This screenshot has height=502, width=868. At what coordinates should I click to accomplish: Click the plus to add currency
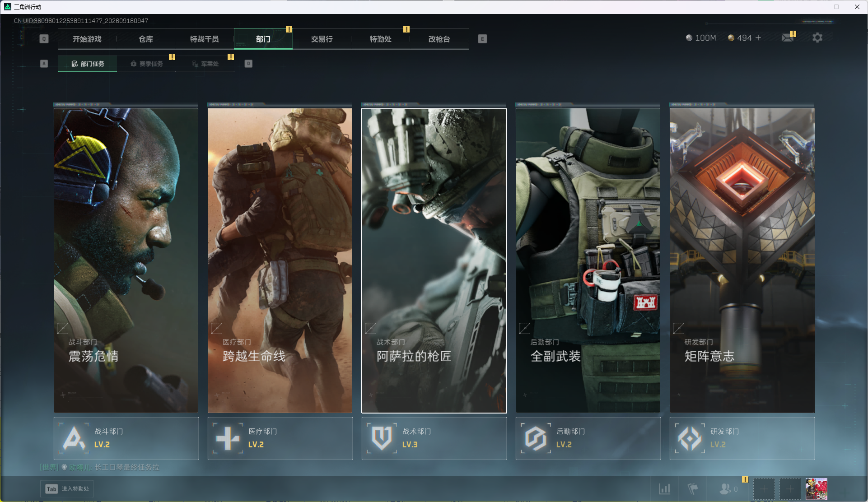(x=758, y=38)
